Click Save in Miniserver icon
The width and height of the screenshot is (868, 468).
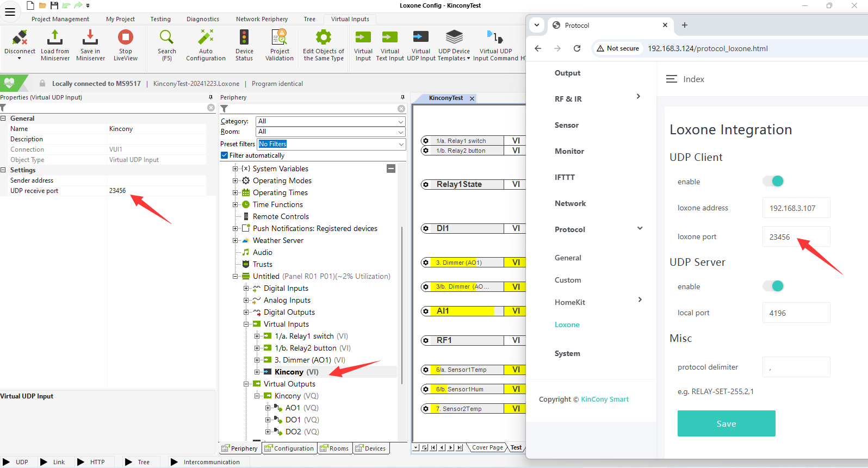click(90, 38)
